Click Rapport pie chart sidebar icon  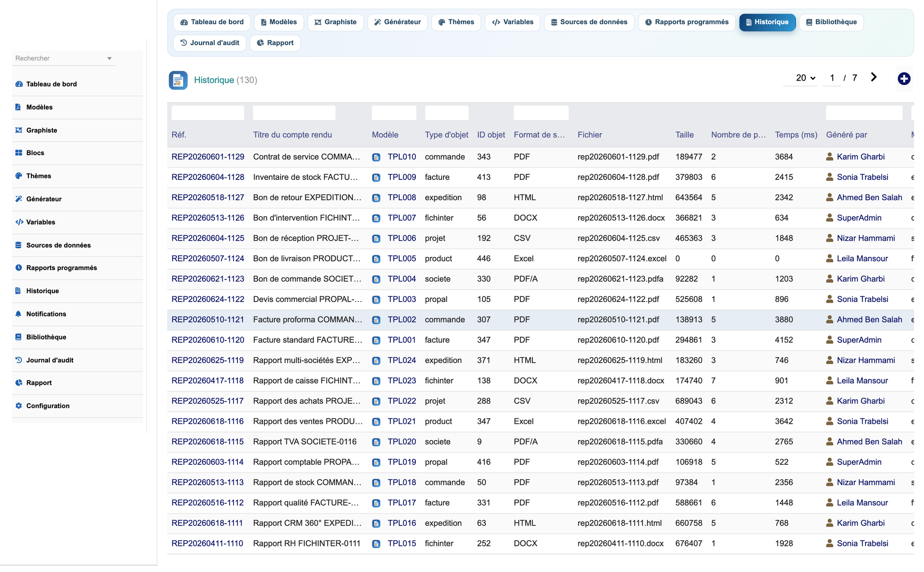pos(19,383)
